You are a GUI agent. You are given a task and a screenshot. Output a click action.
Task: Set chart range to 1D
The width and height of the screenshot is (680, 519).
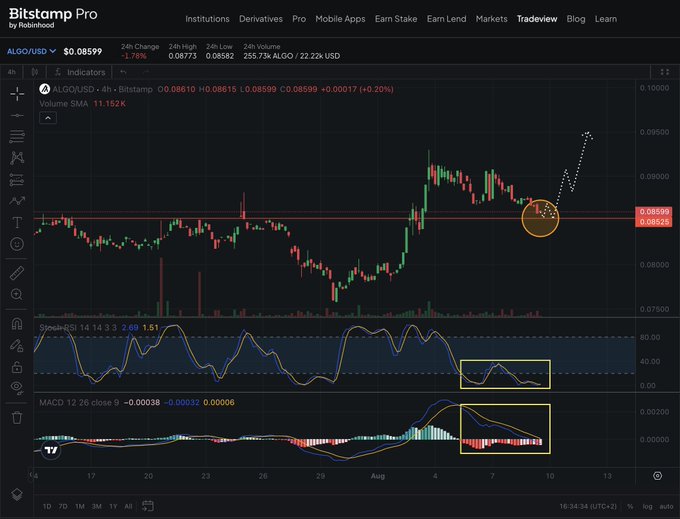pos(47,506)
